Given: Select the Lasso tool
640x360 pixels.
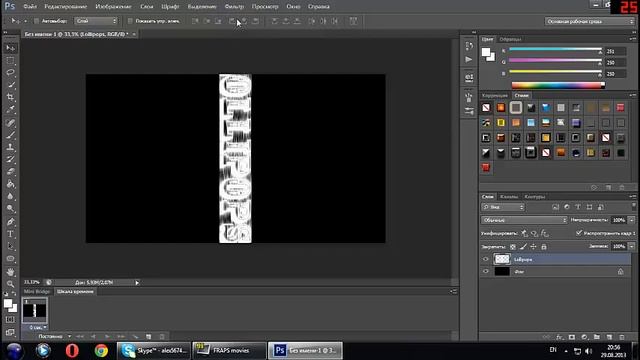Looking at the screenshot, I should point(11,73).
